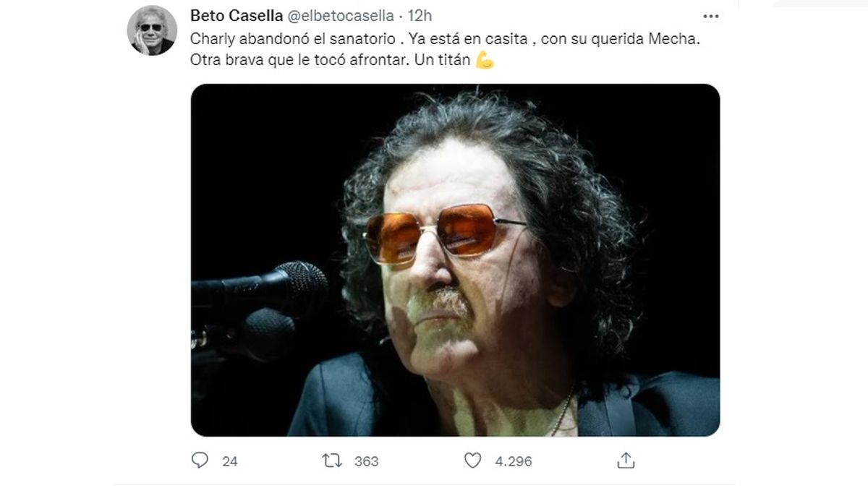This screenshot has width=868, height=488.
Task: Open the tweet via the 12h timestamp
Action: [420, 15]
